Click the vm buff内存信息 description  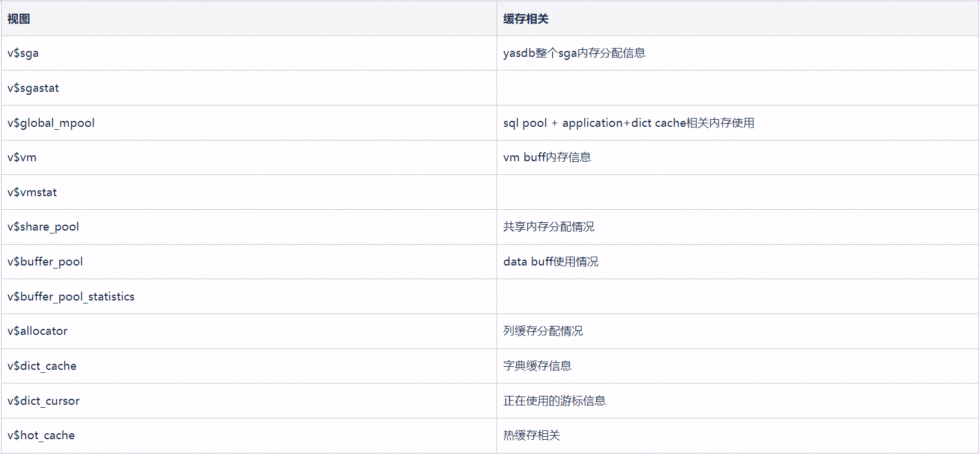tap(547, 158)
